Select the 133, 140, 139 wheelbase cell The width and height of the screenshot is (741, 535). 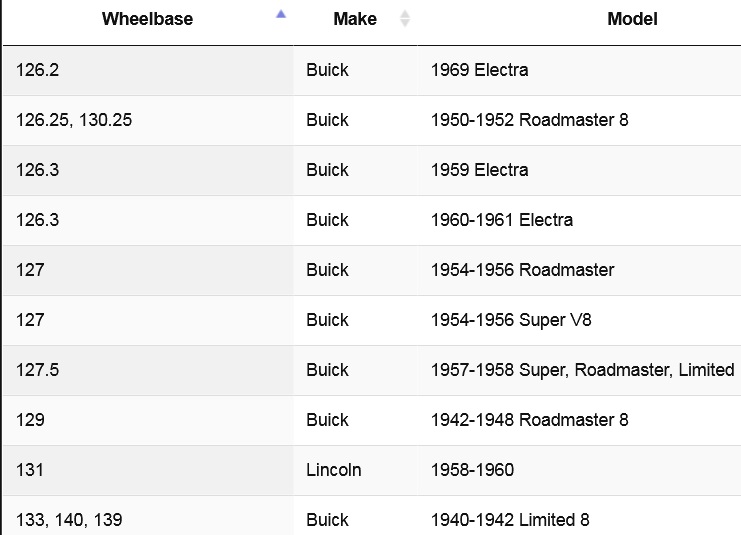click(69, 520)
